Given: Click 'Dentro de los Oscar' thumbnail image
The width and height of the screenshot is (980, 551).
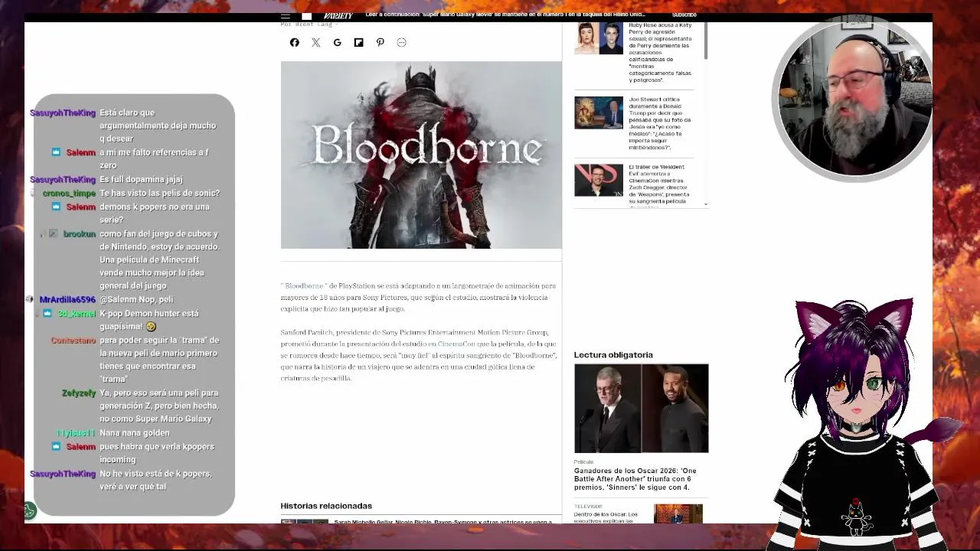Looking at the screenshot, I should pyautogui.click(x=678, y=514).
